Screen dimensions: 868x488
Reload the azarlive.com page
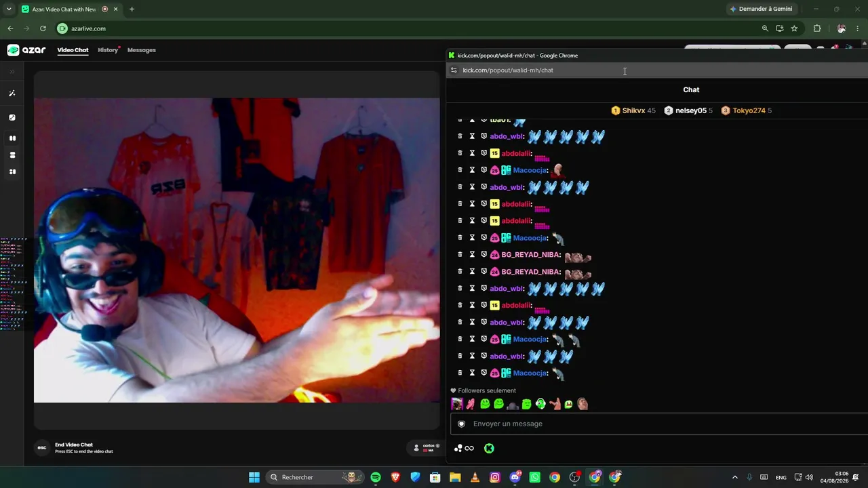(x=43, y=28)
